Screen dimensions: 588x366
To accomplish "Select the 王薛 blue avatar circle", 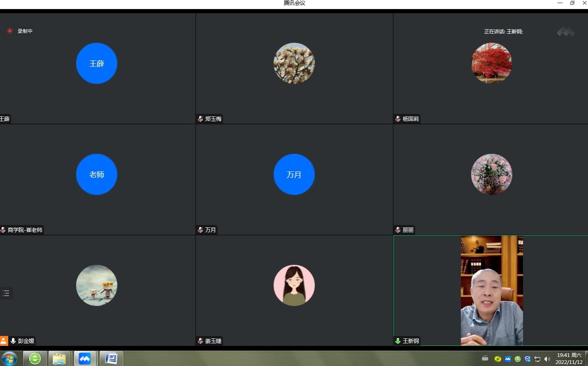I will click(97, 63).
